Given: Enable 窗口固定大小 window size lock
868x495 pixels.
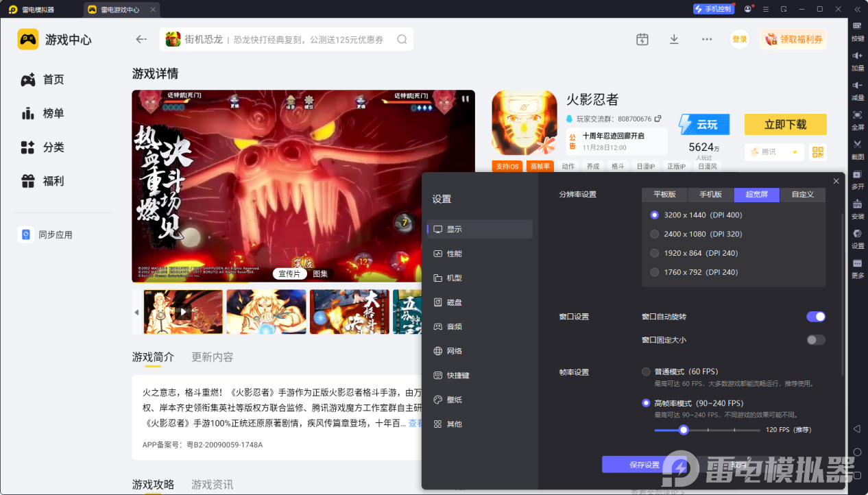Looking at the screenshot, I should 815,339.
